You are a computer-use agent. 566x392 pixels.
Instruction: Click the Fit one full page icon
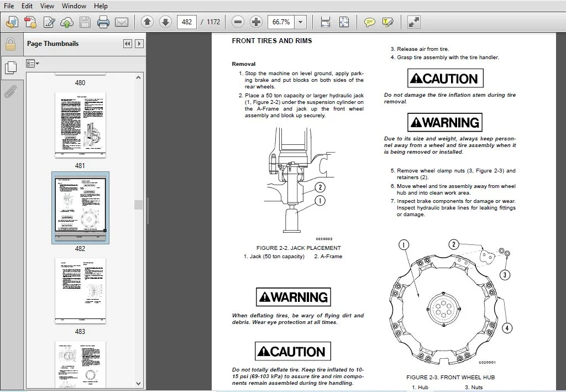[344, 22]
